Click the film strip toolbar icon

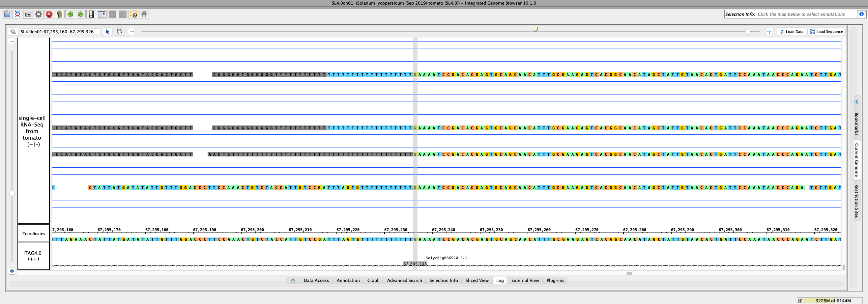91,14
